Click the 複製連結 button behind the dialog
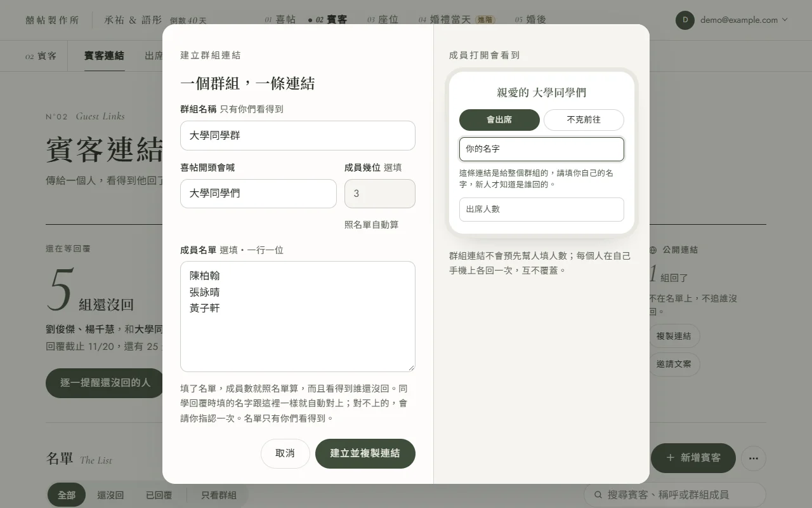Viewport: 812px width, 508px height. [674, 336]
